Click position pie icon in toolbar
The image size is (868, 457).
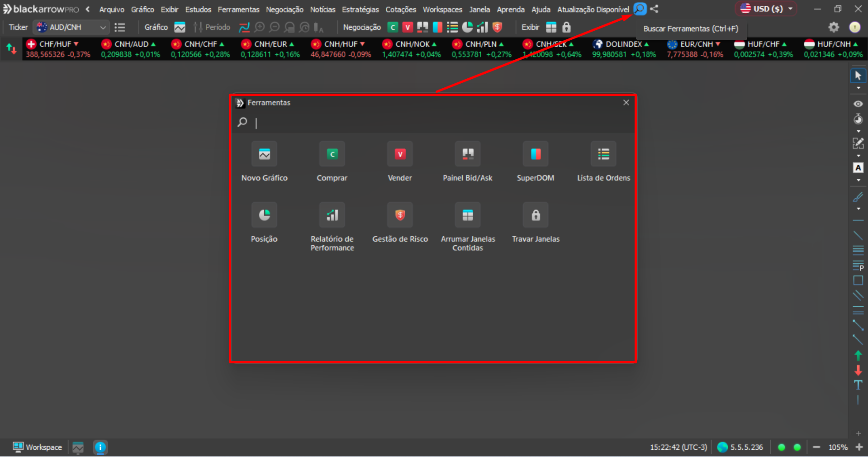[467, 27]
